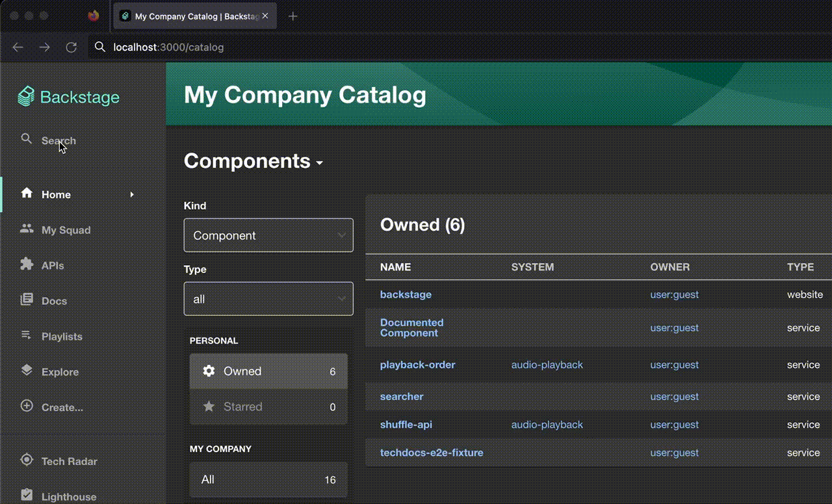The width and height of the screenshot is (832, 504).
Task: Click the Docs library icon
Action: click(27, 300)
